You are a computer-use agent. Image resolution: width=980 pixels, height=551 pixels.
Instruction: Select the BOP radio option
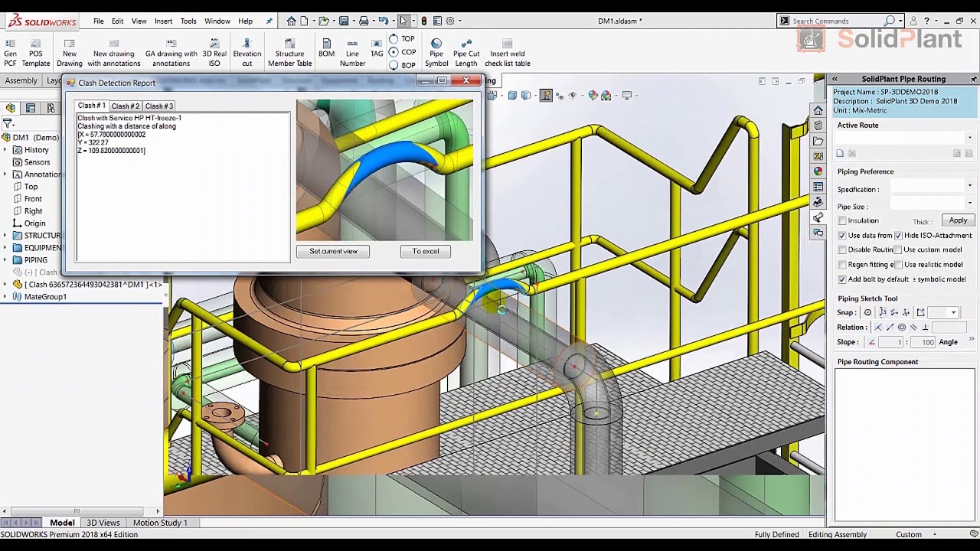(394, 65)
